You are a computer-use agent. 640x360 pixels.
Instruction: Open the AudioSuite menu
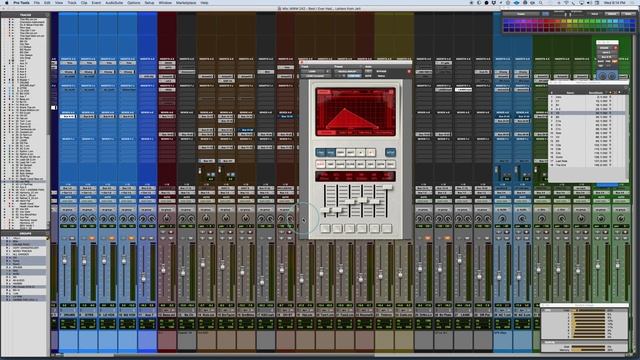pos(114,2)
